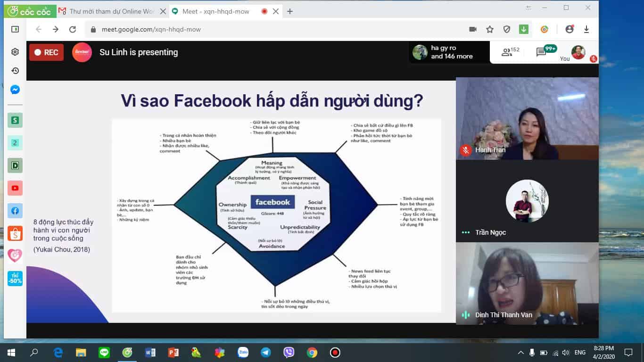Expand the hidden system tray icons
Viewport: 644px width, 362px height.
(x=520, y=352)
